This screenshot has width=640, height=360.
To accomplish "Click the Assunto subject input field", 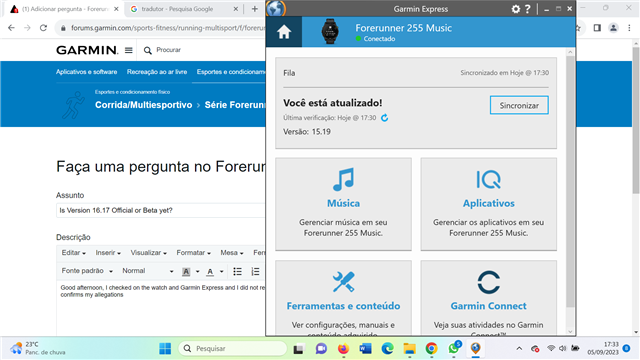I will 161,210.
